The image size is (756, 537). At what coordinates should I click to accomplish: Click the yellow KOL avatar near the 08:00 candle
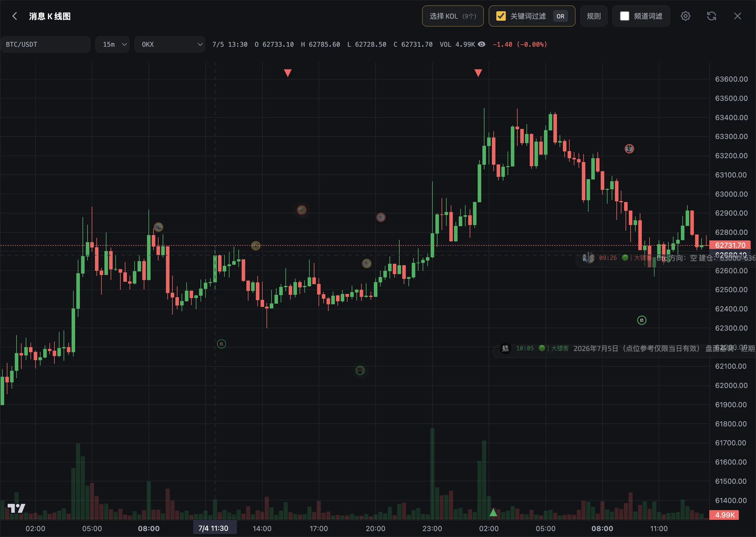pyautogui.click(x=159, y=227)
